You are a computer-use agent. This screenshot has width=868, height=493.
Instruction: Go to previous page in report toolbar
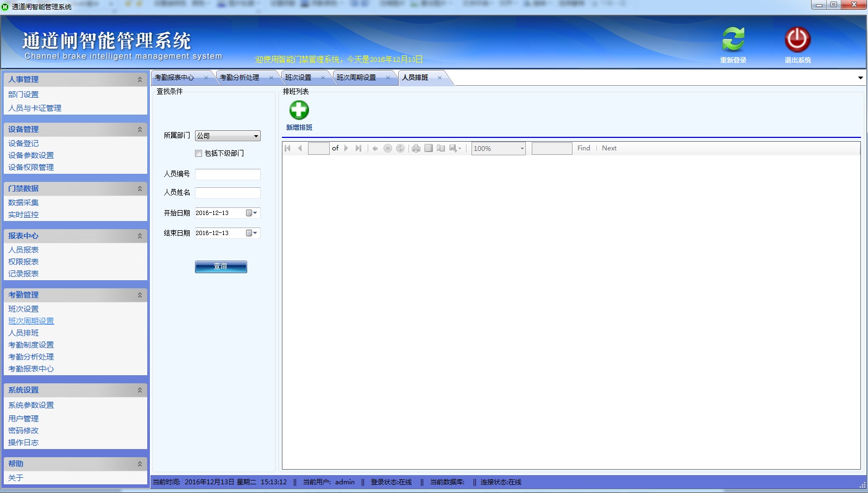300,148
